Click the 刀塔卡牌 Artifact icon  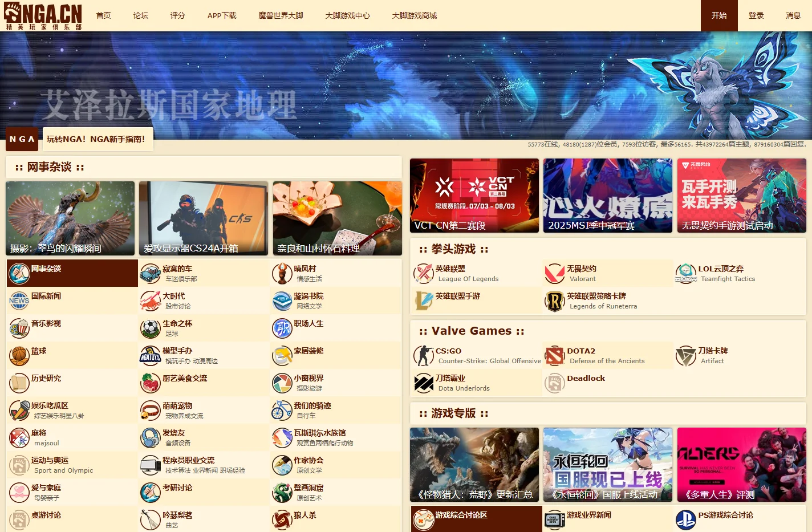(686, 355)
